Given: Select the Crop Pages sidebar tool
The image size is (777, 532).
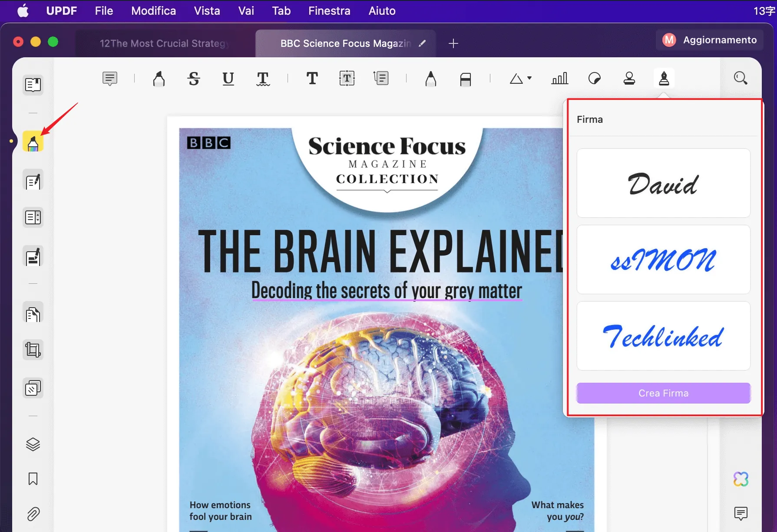Looking at the screenshot, I should (x=33, y=350).
